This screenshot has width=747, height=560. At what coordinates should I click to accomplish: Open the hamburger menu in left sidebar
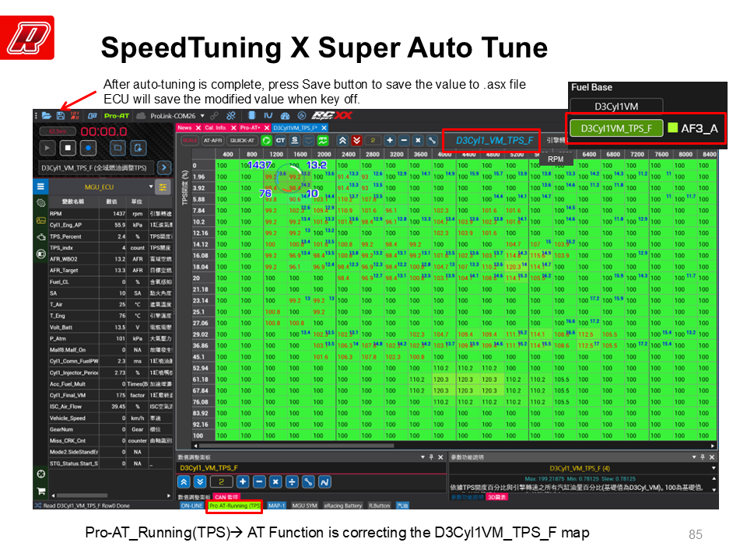click(x=41, y=187)
